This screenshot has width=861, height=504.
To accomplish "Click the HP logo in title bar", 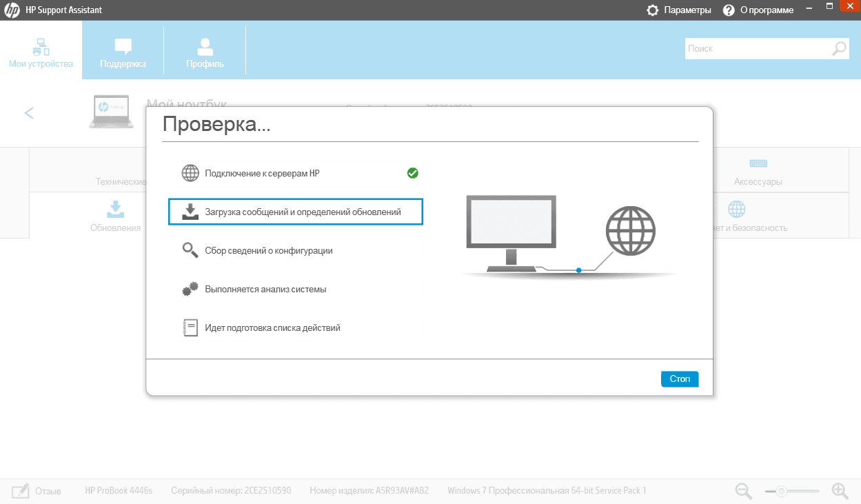I will point(12,10).
